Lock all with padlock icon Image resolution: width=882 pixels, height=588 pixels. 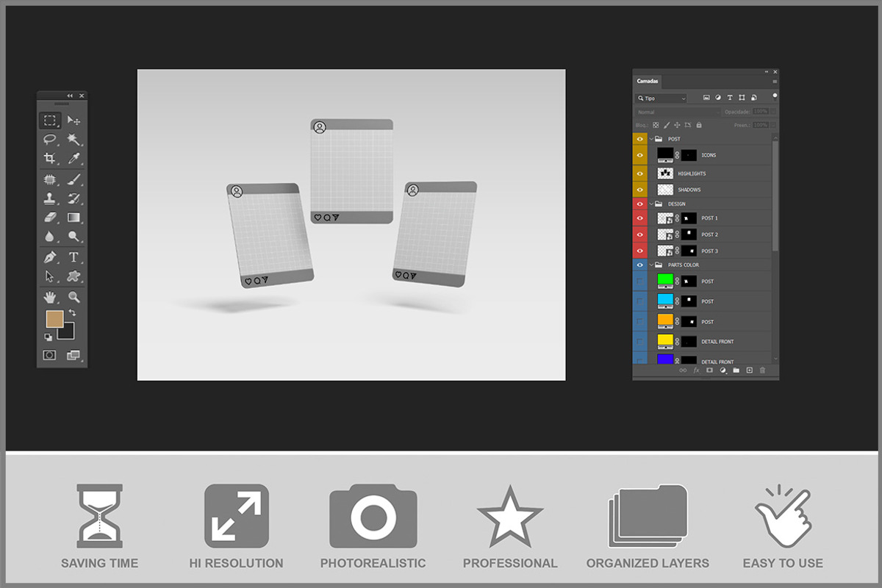tap(698, 126)
